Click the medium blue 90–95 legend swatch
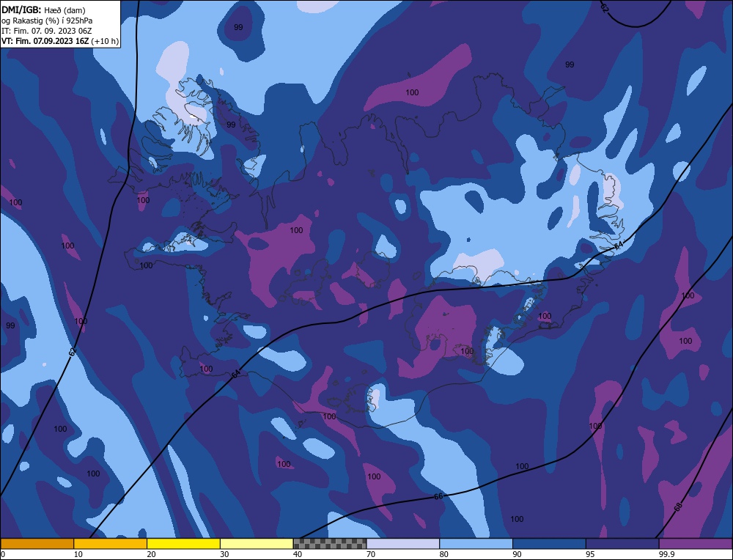This screenshot has width=733, height=560. click(549, 544)
